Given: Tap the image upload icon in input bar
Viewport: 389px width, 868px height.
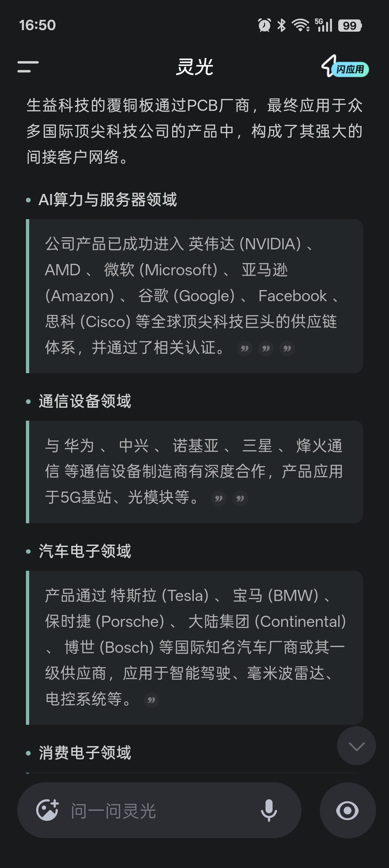Looking at the screenshot, I should coord(47,810).
